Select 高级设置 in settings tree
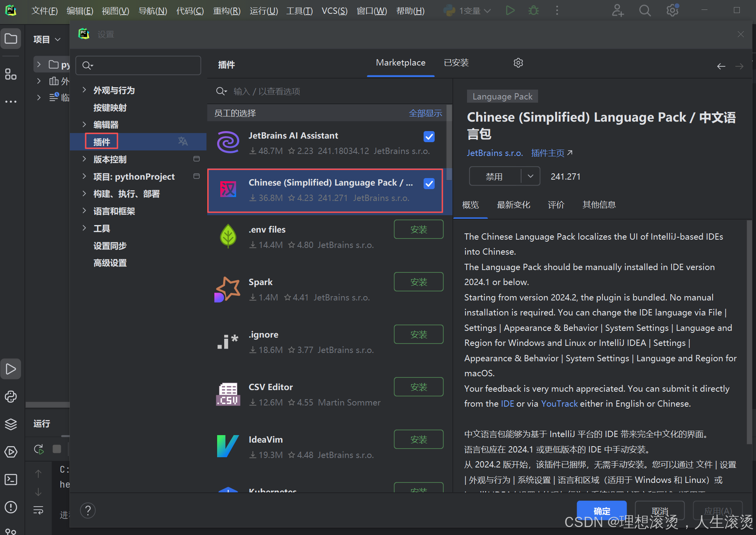The image size is (756, 535). click(110, 263)
